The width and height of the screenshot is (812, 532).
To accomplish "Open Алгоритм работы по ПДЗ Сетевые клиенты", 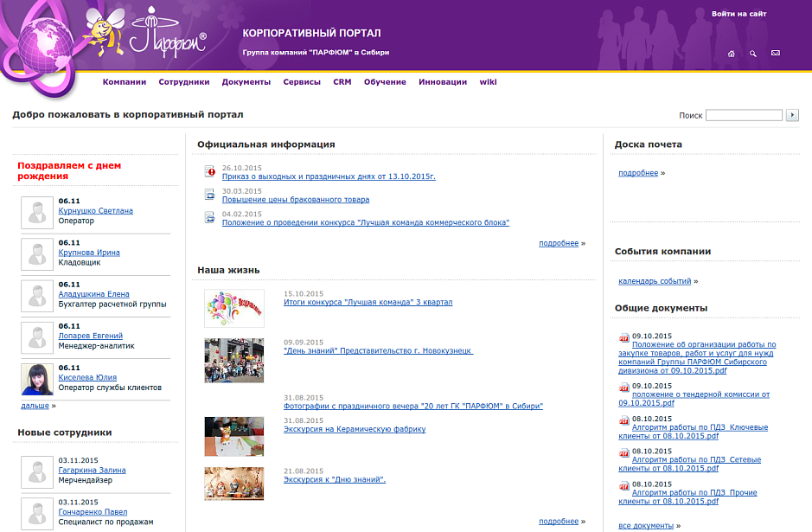I will click(x=690, y=465).
